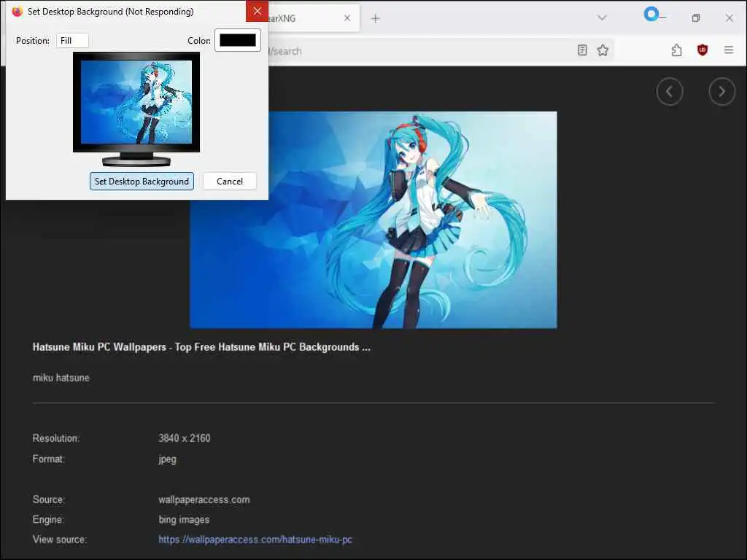Click the Engine label
The width and height of the screenshot is (747, 560).
[x=48, y=519]
